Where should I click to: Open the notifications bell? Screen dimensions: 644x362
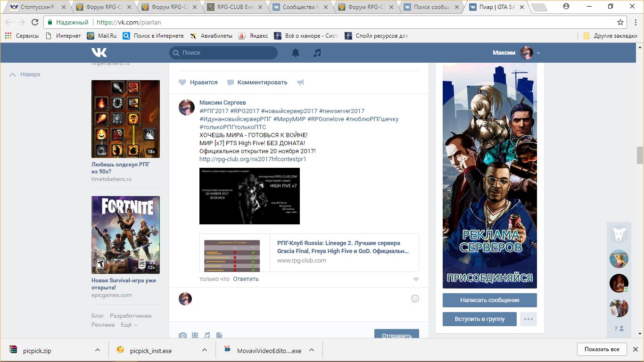(x=296, y=53)
